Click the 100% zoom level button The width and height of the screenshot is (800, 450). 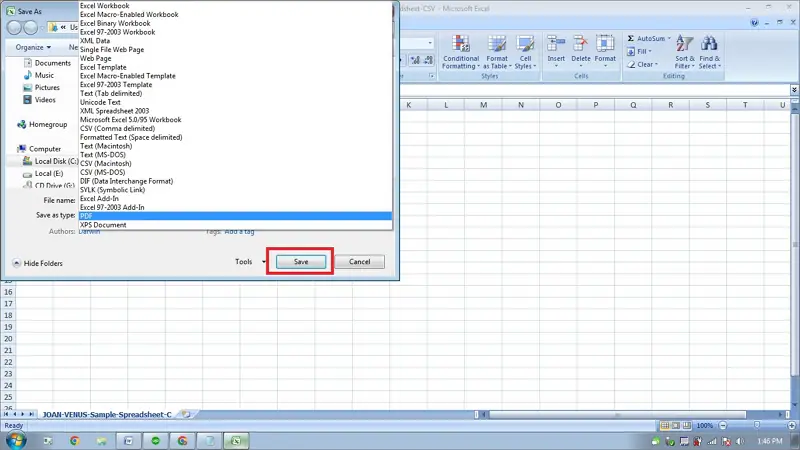pos(705,426)
